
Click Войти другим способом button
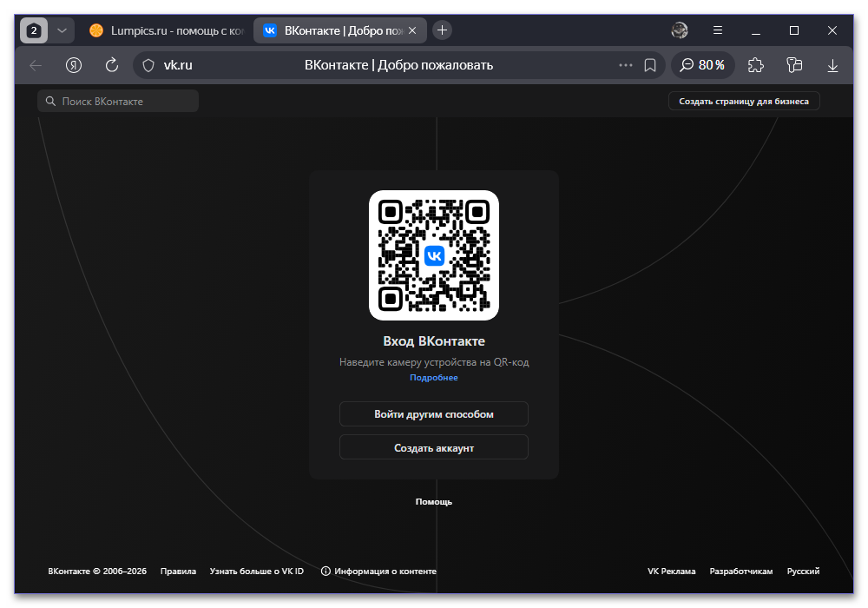click(433, 414)
